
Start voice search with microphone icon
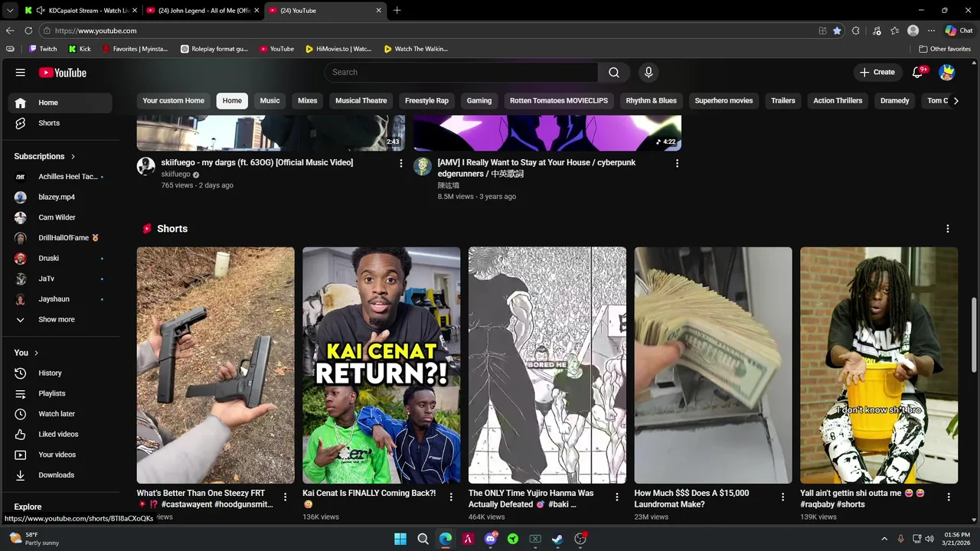pos(648,72)
